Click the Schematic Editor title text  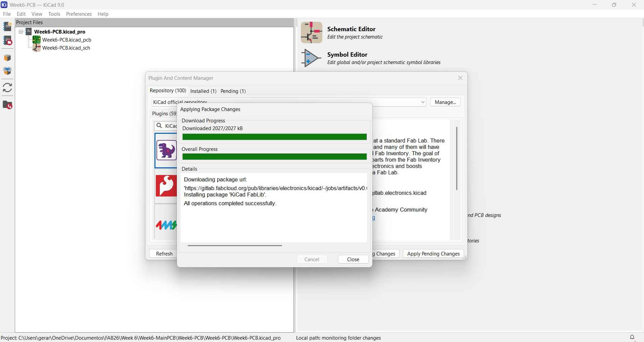[x=352, y=29]
